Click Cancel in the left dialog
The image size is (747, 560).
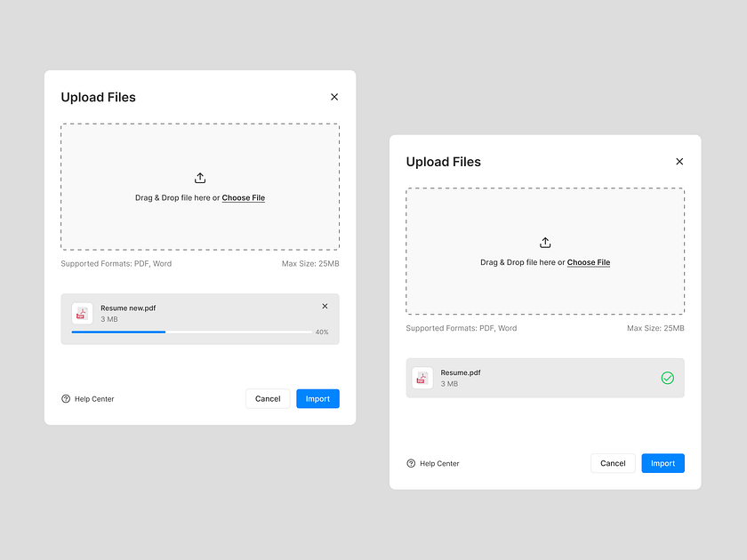[268, 398]
